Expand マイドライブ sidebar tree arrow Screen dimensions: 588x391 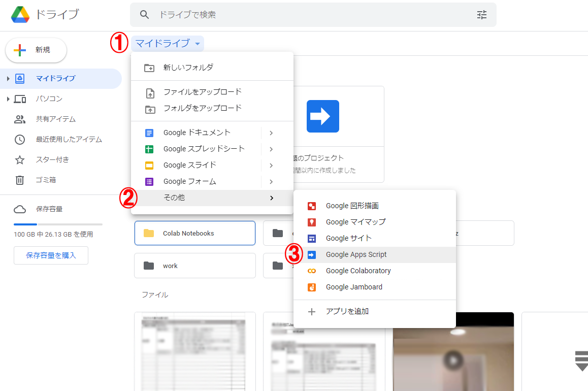(x=8, y=79)
